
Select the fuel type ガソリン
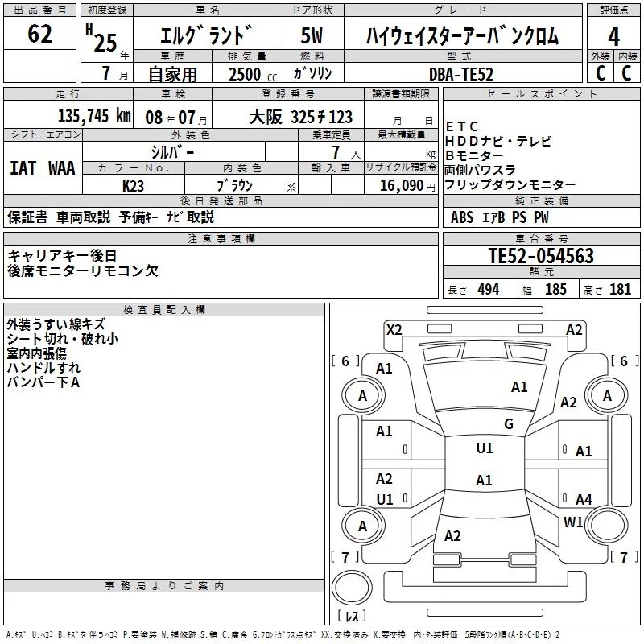point(312,73)
